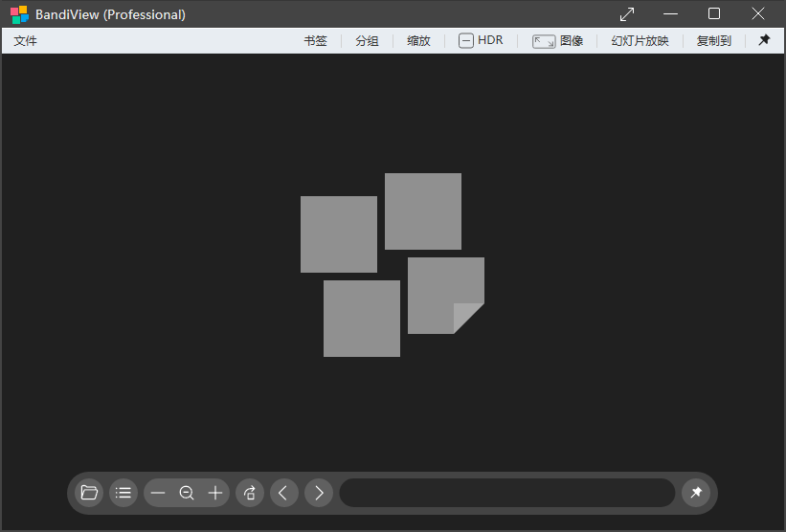Zoom out with the minus icon
Viewport: 786px width, 532px height.
(158, 493)
